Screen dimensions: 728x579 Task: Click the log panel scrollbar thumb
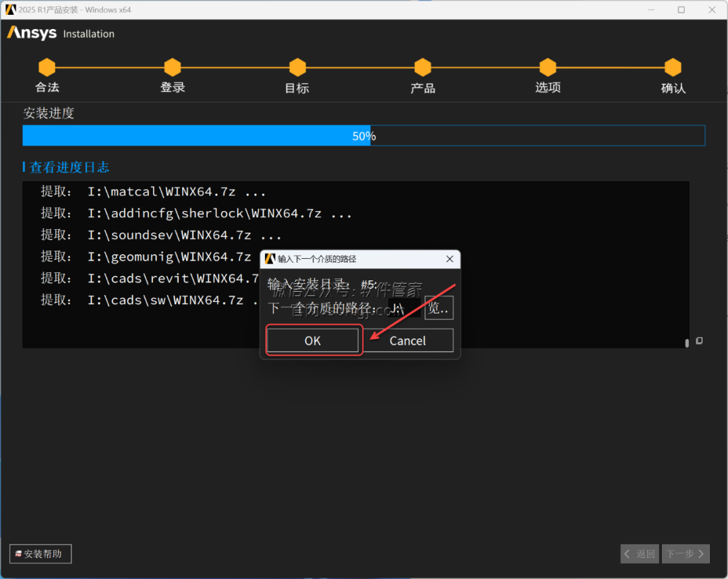pyautogui.click(x=687, y=343)
